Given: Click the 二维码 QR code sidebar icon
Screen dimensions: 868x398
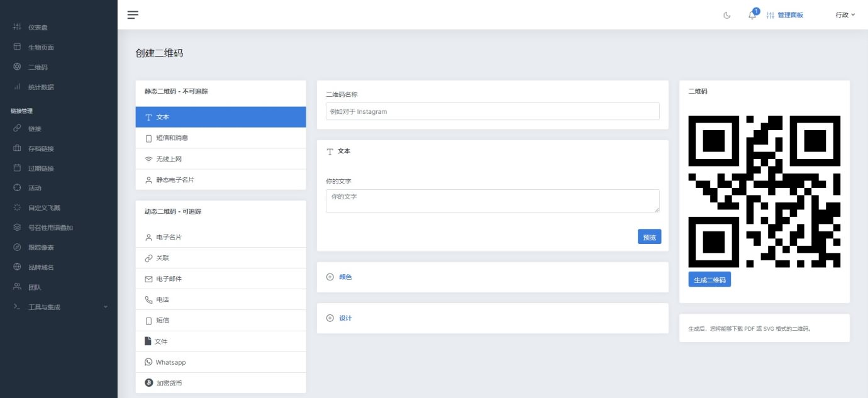Looking at the screenshot, I should [17, 67].
